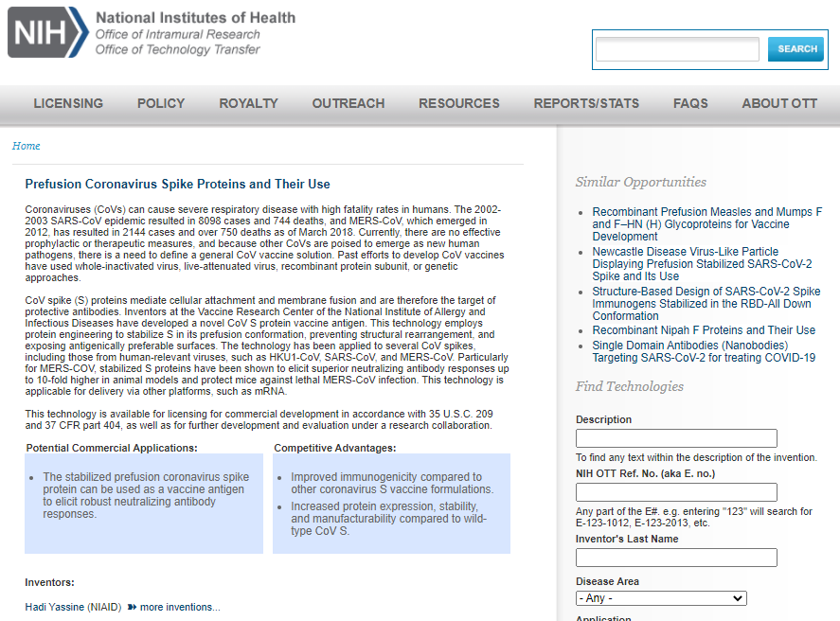Open the RESOURCES menu
The height and width of the screenshot is (621, 840).
pos(459,103)
